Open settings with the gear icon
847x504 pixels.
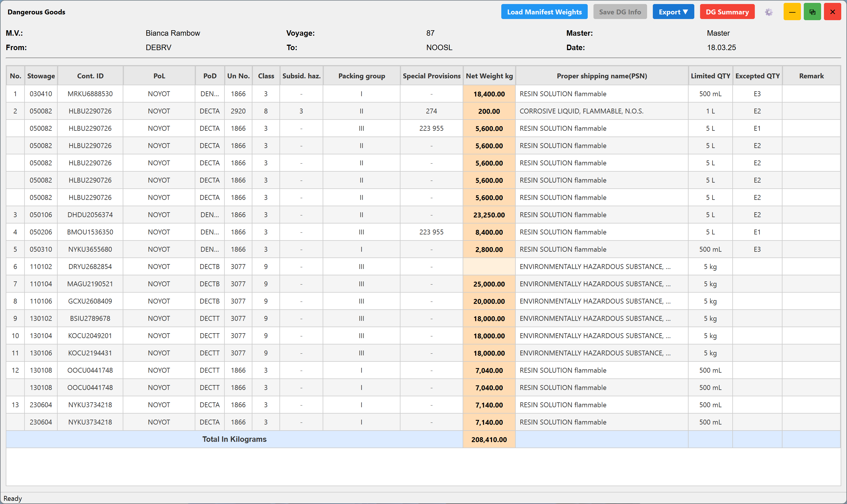click(769, 12)
